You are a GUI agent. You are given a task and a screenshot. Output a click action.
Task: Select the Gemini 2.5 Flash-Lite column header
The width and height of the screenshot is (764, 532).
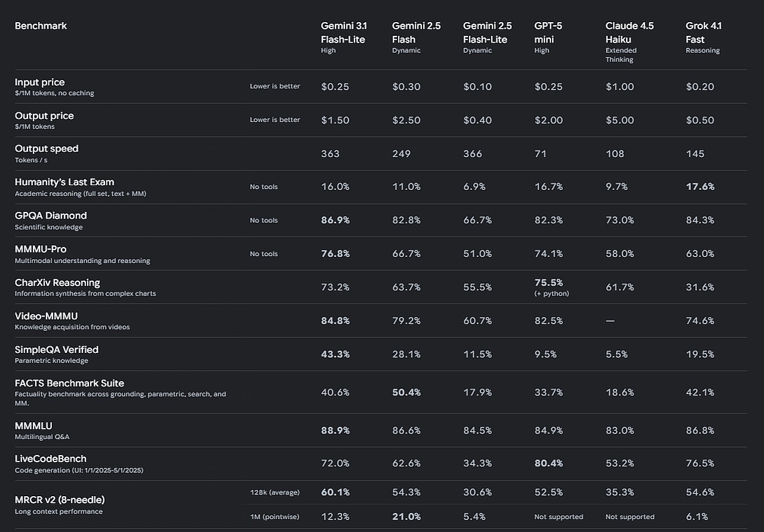click(485, 33)
